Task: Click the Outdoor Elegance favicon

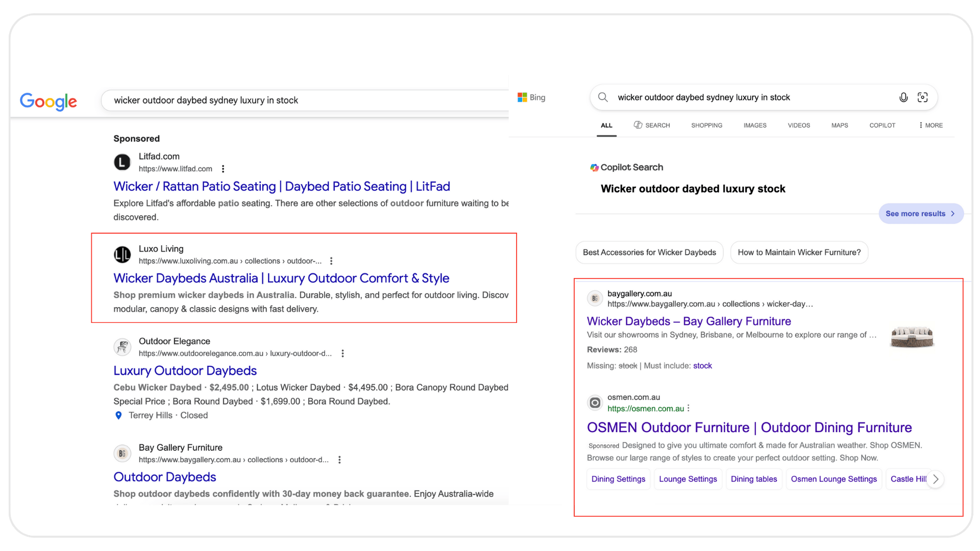Action: [122, 347]
